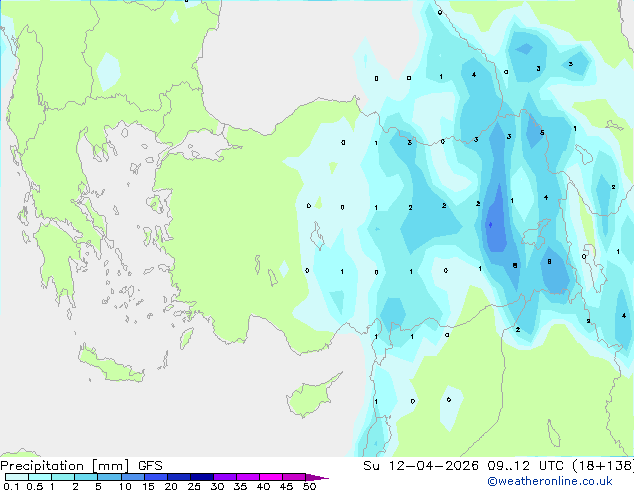The height and width of the screenshot is (490, 634).
Task: Click the '50' legend scale label
Action: [309, 486]
